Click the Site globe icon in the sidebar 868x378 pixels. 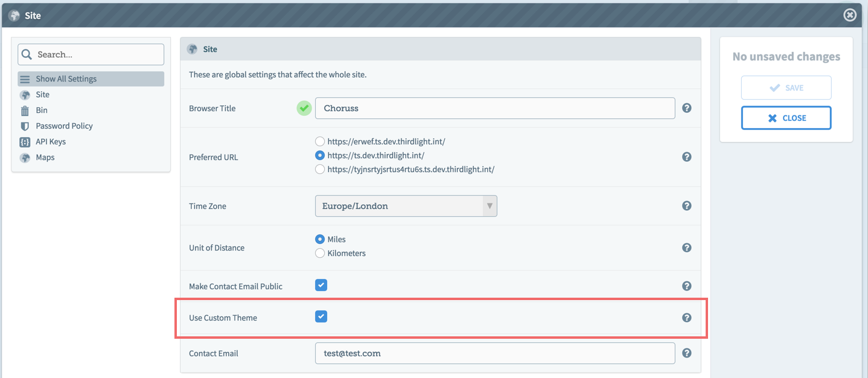click(x=25, y=95)
